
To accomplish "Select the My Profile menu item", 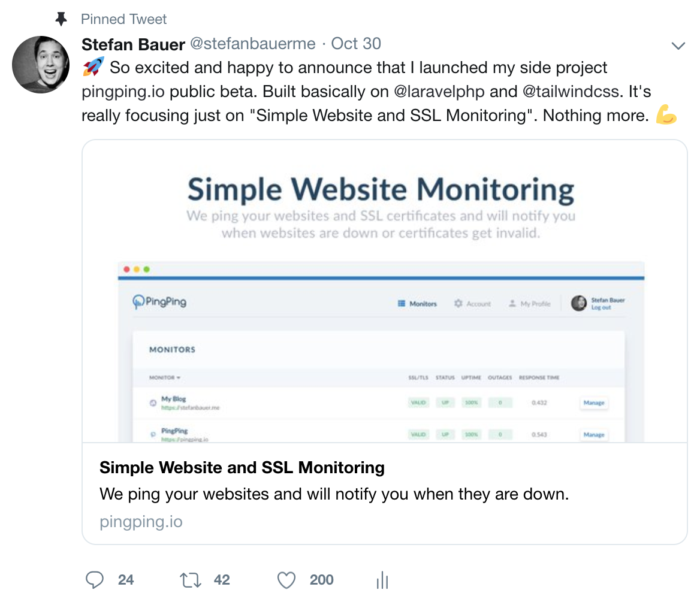I will (x=529, y=304).
